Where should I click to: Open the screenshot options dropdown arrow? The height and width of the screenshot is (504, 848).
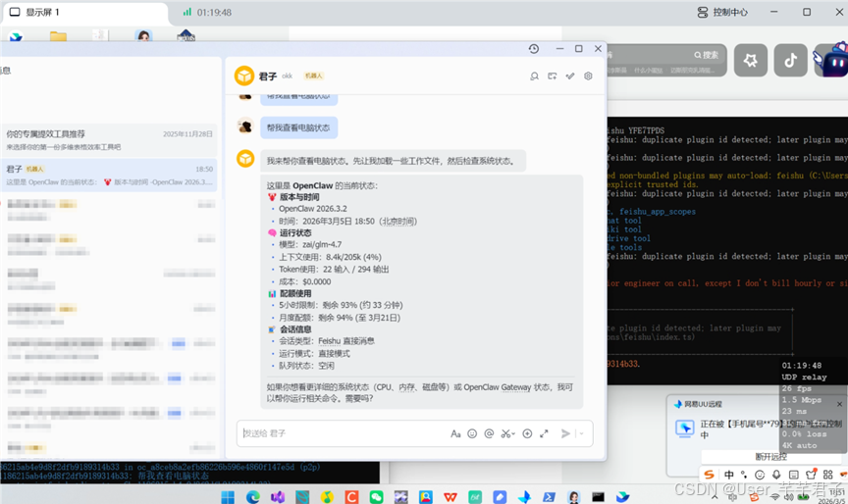coord(513,433)
